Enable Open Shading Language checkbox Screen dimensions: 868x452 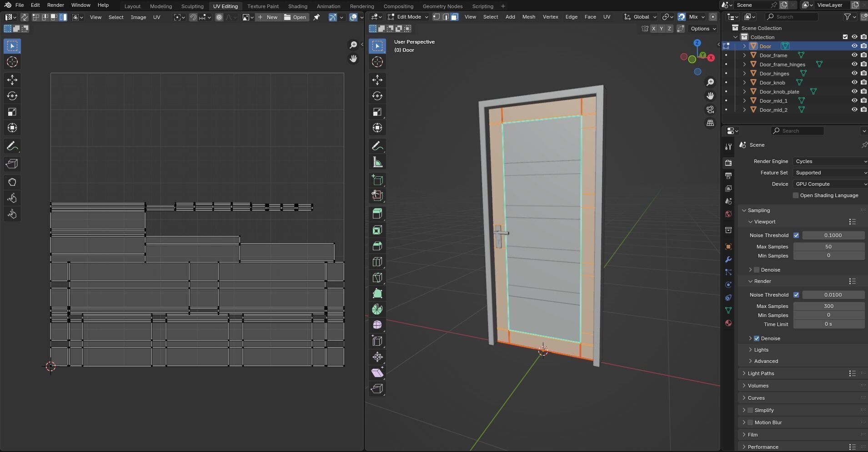(796, 195)
